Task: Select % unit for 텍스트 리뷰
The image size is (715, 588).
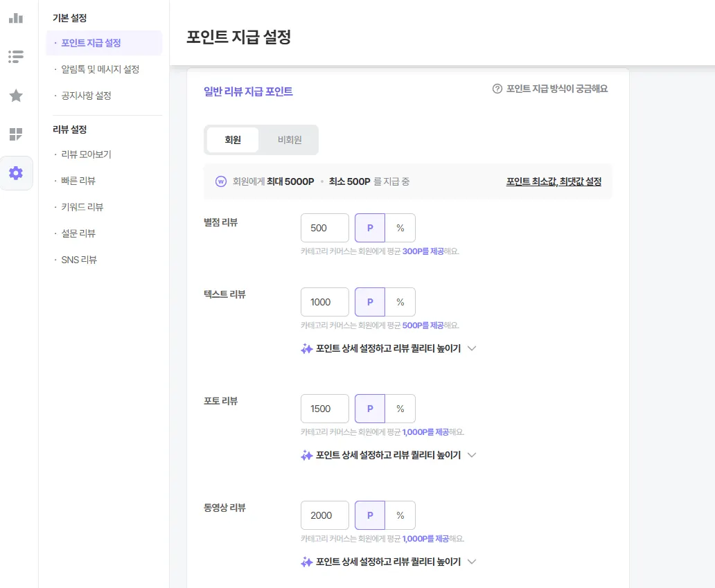Action: pyautogui.click(x=400, y=302)
